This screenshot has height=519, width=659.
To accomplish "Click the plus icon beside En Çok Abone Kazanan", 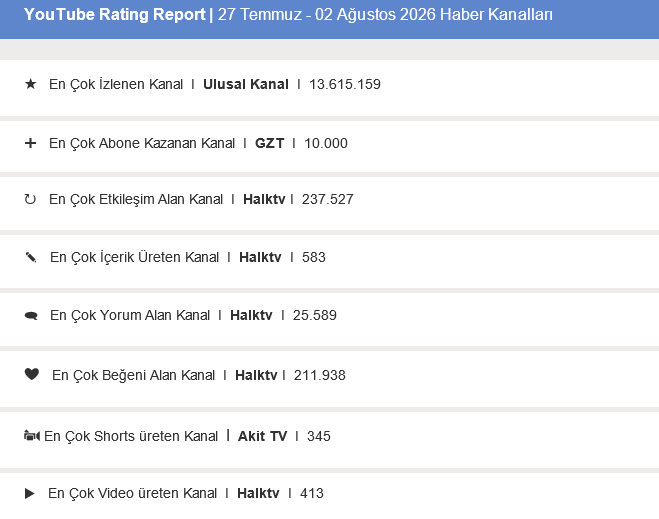I will tap(30, 143).
